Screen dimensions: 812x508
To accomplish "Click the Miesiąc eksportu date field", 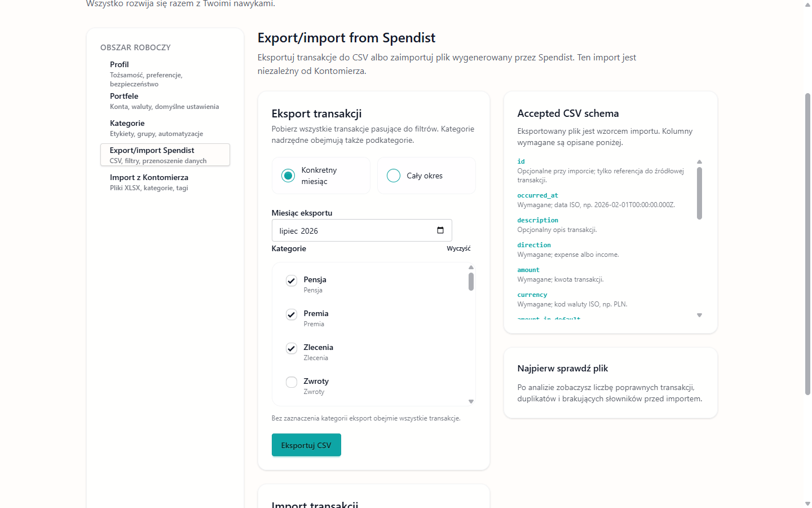I will pyautogui.click(x=362, y=230).
